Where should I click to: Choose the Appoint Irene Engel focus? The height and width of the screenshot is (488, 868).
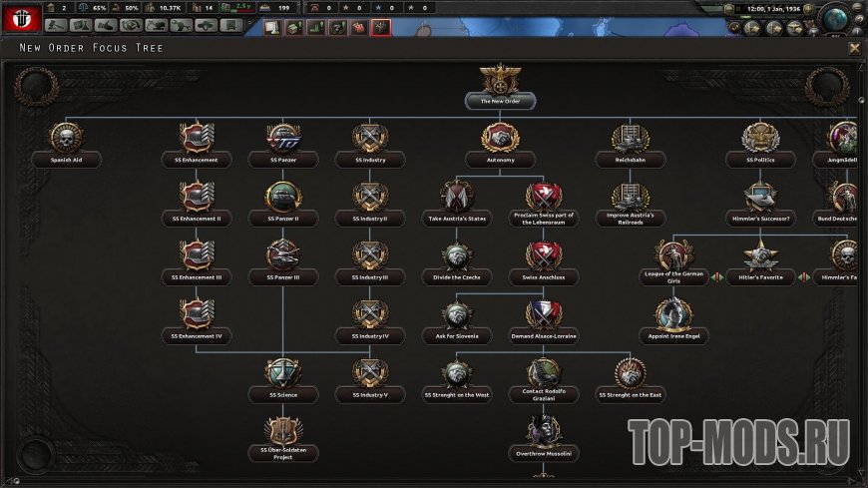pos(673,317)
